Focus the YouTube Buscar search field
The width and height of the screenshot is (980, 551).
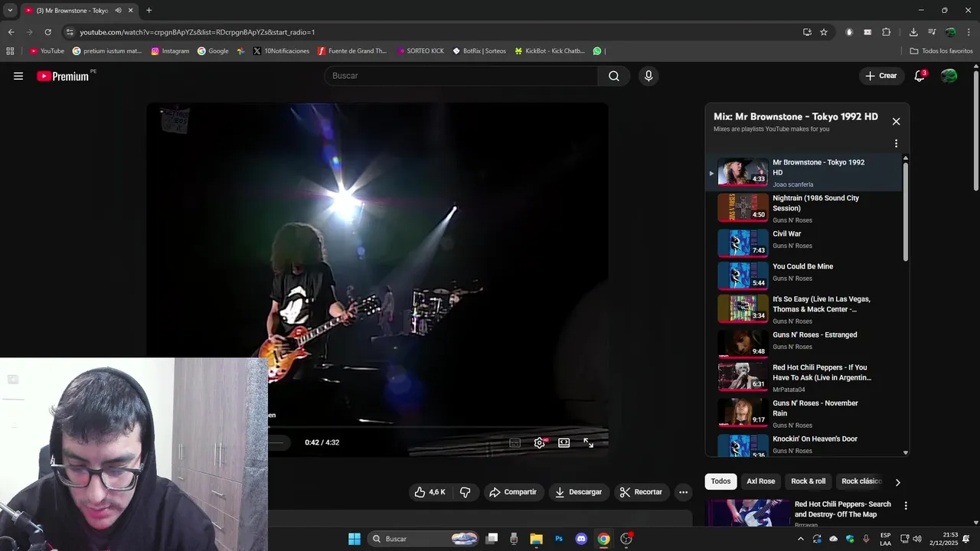[461, 76]
